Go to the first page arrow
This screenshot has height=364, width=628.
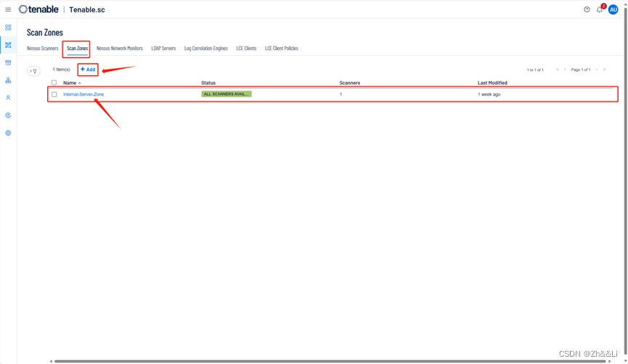[x=557, y=70]
